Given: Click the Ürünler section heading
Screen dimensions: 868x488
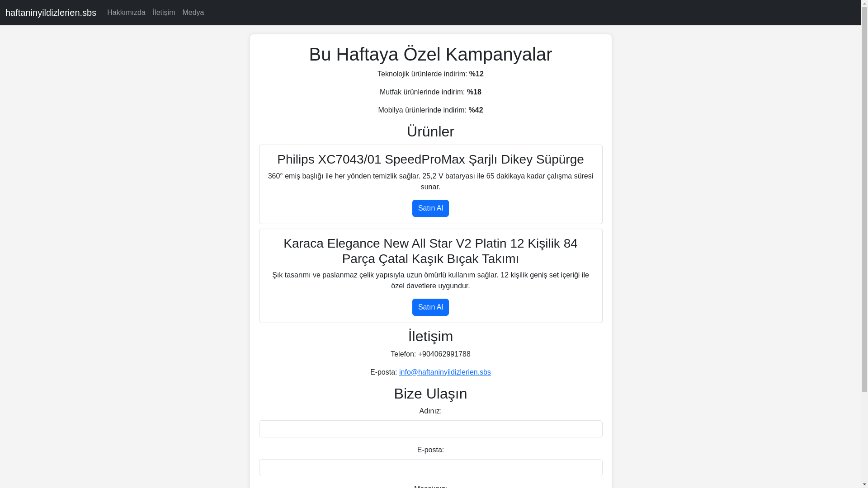Looking at the screenshot, I should click(430, 131).
